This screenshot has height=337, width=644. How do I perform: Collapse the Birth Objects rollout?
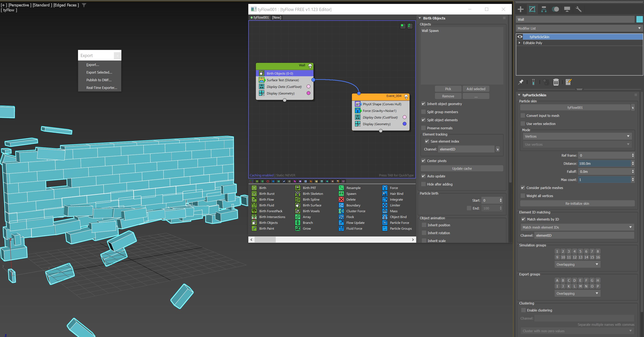pyautogui.click(x=420, y=18)
